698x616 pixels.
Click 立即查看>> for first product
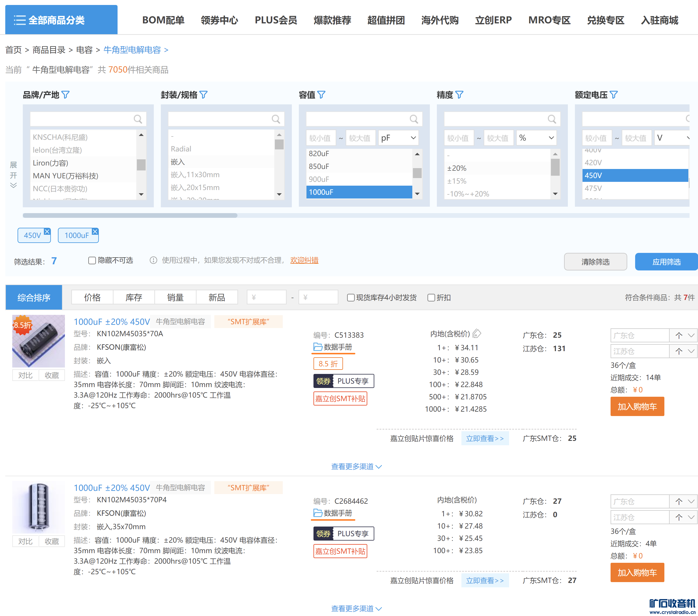pyautogui.click(x=485, y=438)
